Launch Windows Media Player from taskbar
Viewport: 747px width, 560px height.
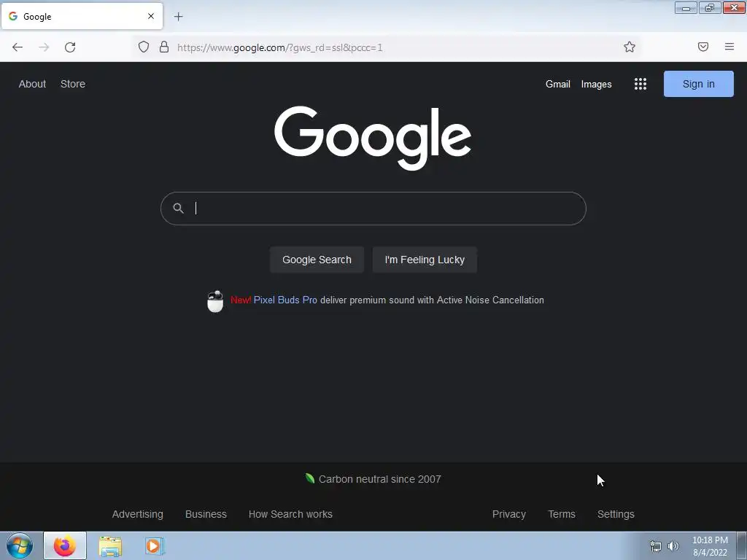click(x=155, y=546)
